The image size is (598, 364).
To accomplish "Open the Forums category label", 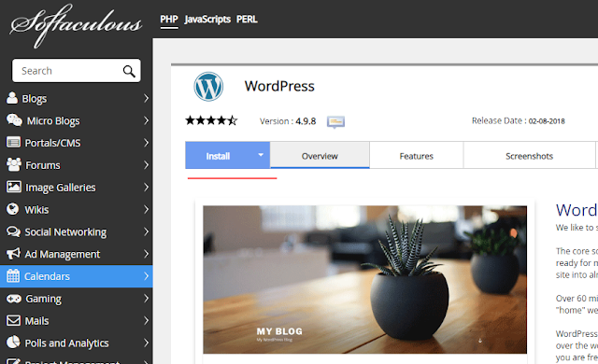I will 43,165.
